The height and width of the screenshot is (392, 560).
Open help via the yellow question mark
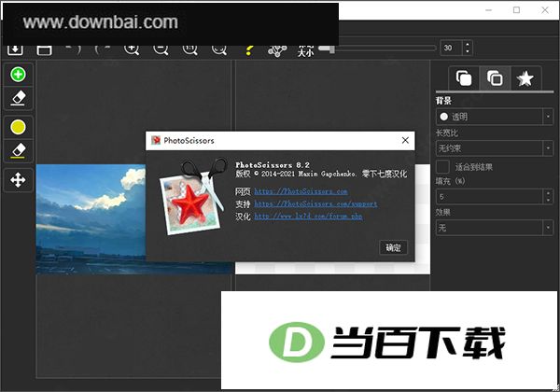249,50
